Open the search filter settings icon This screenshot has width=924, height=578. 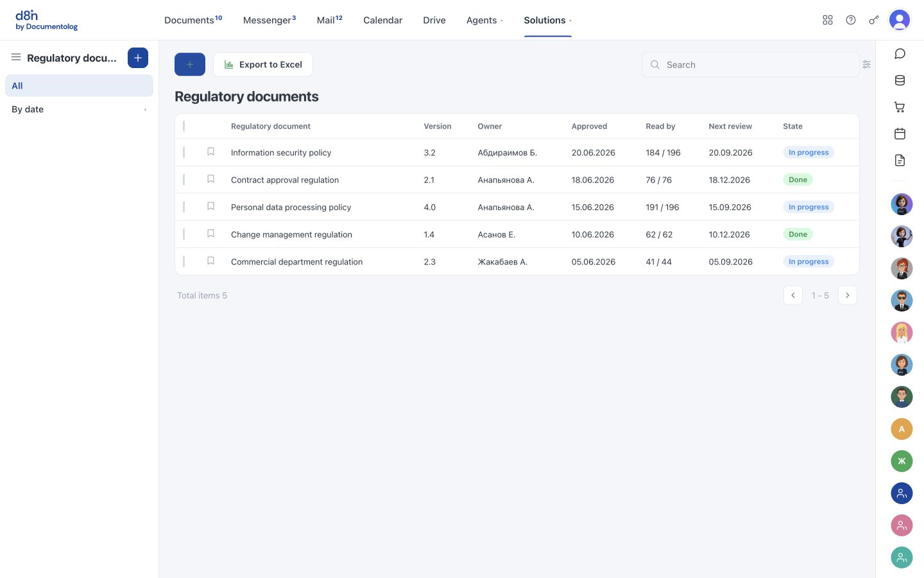point(867,64)
